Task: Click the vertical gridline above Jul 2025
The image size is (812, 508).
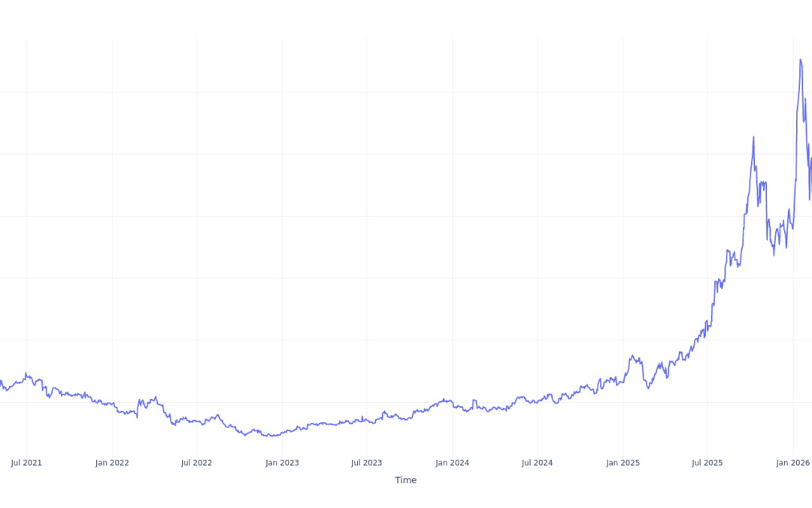Action: (x=707, y=226)
